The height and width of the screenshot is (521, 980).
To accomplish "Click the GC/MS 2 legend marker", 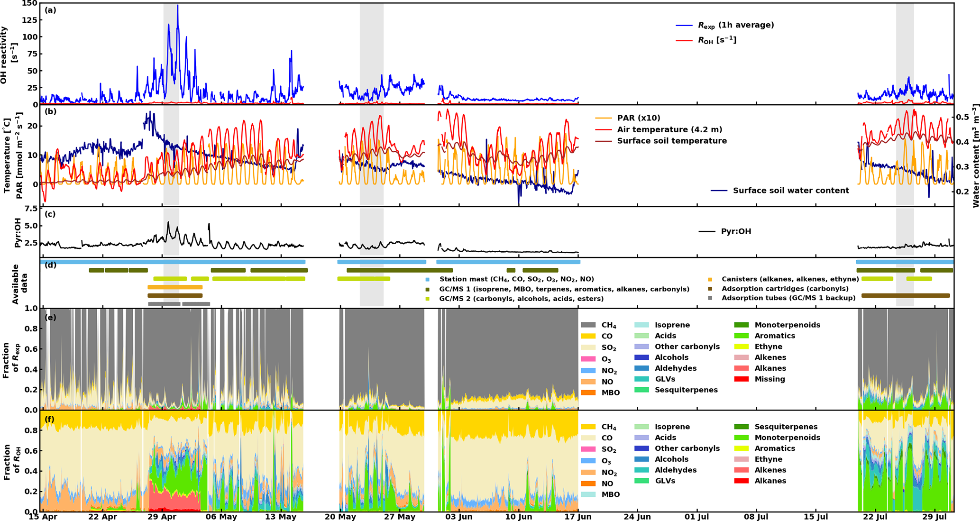I will [427, 299].
